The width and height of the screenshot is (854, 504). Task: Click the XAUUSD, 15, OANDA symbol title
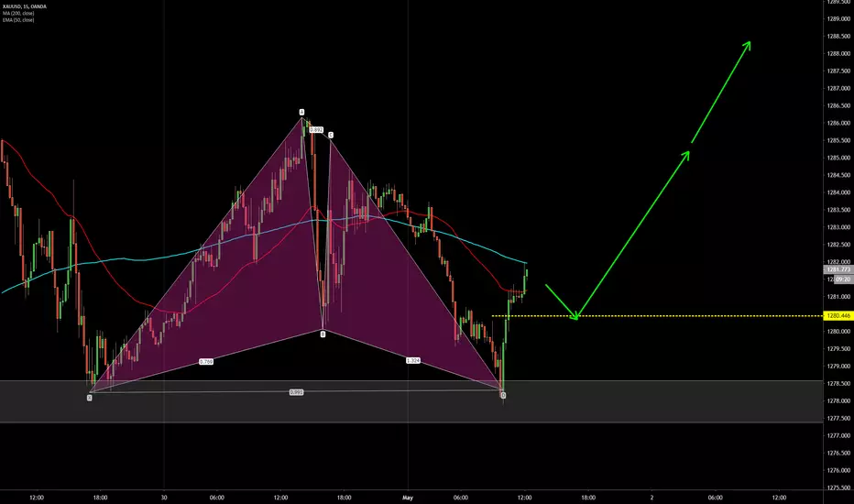point(25,6)
